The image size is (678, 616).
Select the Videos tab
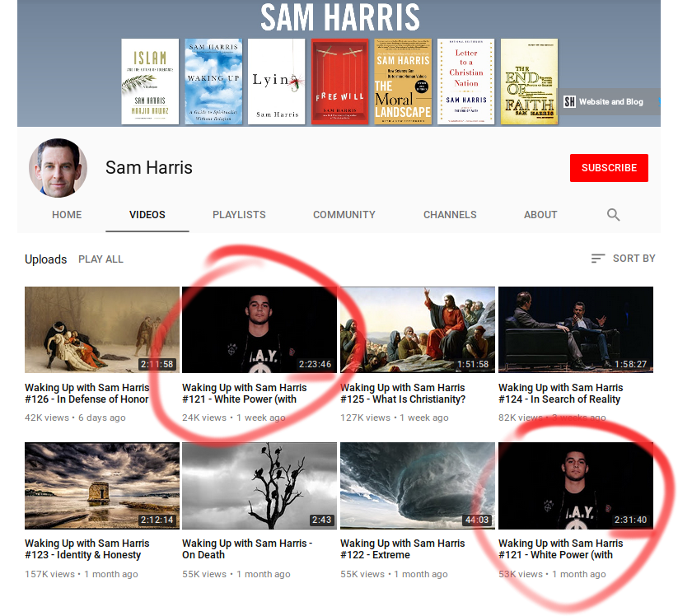point(147,215)
